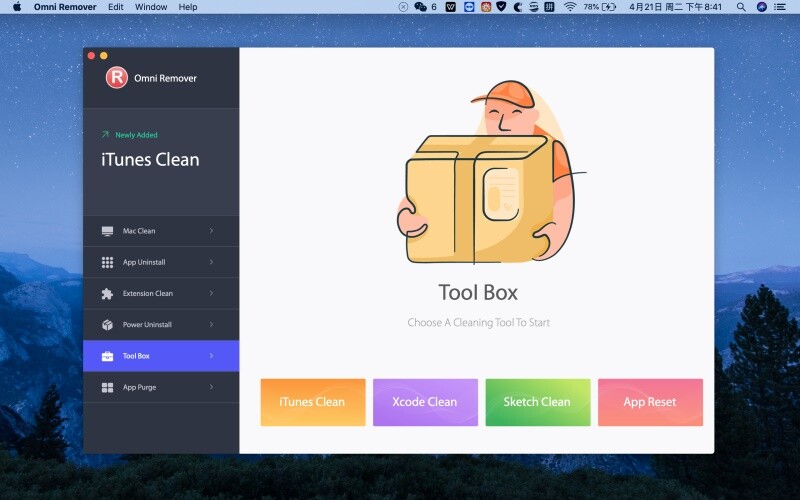Click the App Uninstall grid icon

[x=107, y=262]
